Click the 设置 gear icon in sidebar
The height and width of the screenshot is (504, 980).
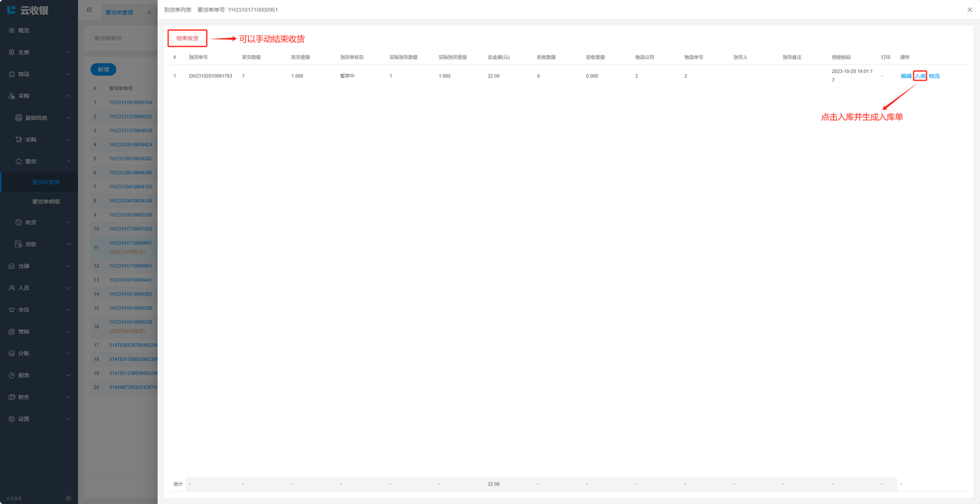coord(11,419)
